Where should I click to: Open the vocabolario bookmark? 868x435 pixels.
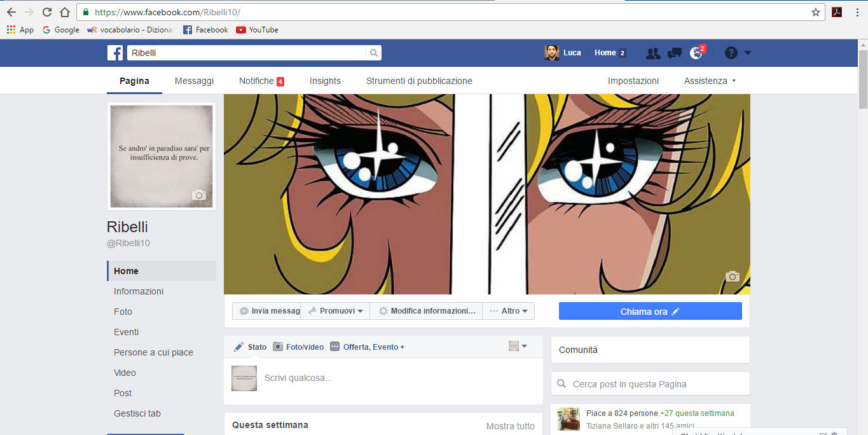pyautogui.click(x=130, y=30)
